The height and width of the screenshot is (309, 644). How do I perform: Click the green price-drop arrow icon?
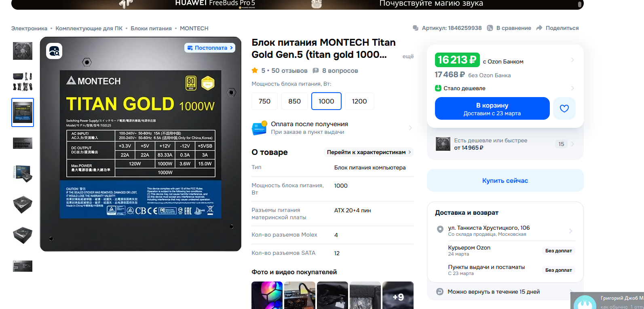coord(438,88)
